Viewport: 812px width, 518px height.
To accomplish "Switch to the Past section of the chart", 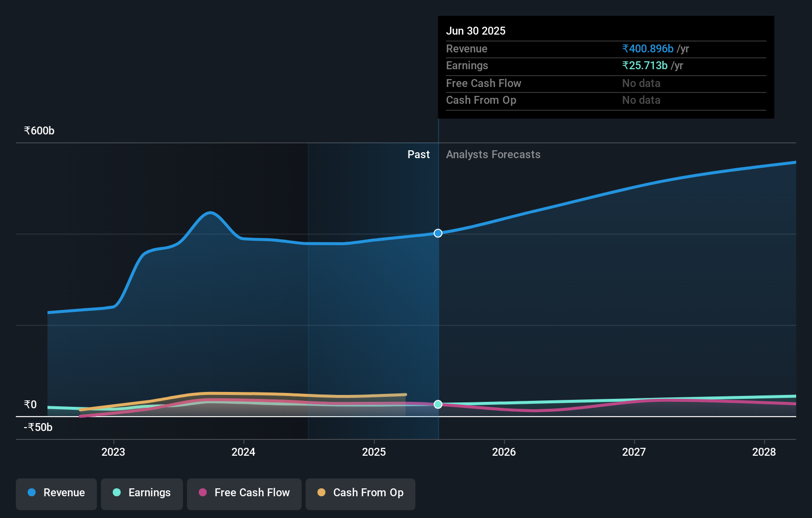I will point(418,154).
